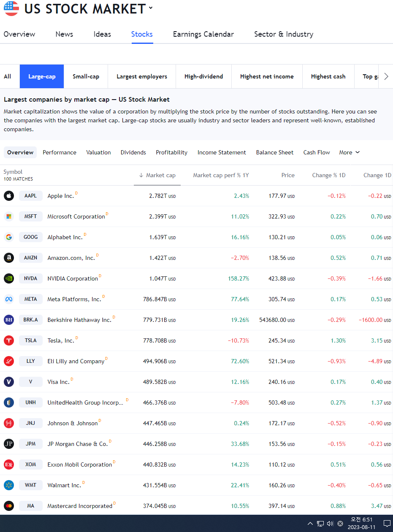Screen dimensions: 393x532
Task: Open the Ideas tab
Action: [x=102, y=34]
